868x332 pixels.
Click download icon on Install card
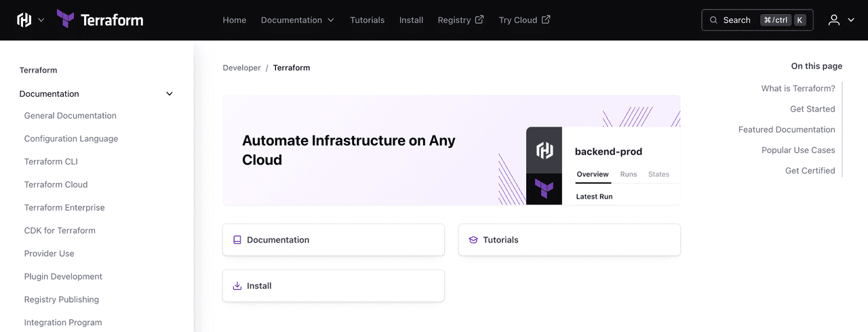point(237,286)
